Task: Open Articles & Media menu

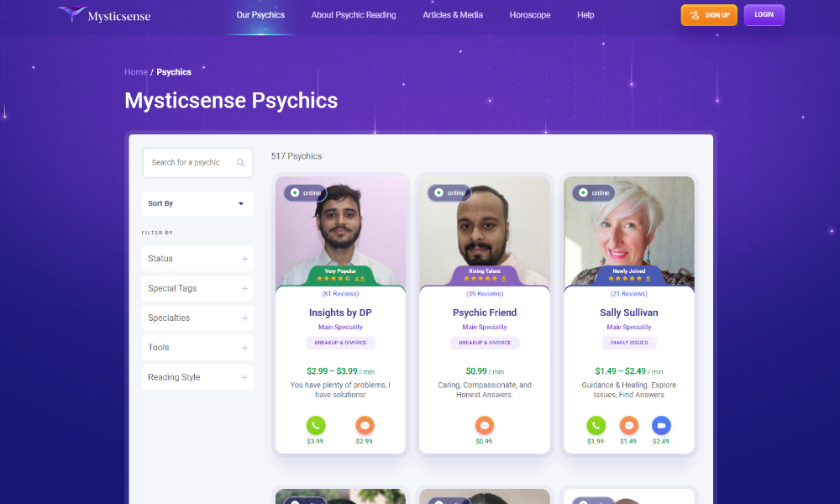Action: click(x=453, y=15)
